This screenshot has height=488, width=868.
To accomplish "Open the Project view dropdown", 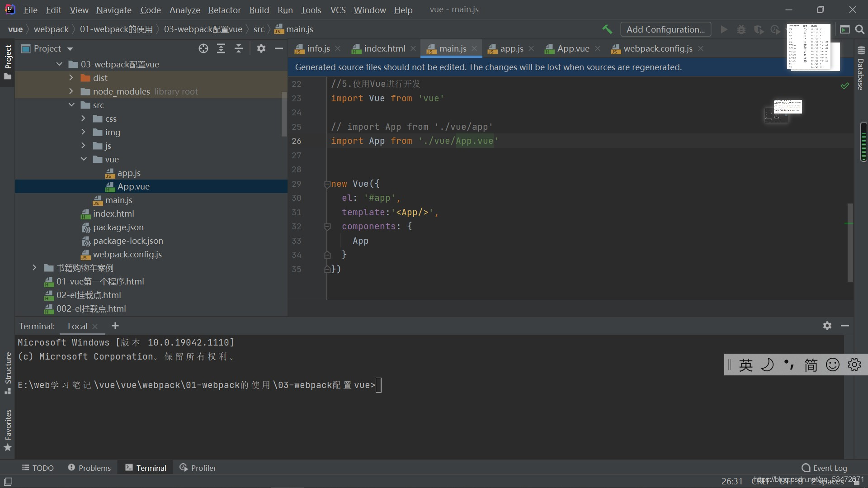I will (x=70, y=49).
